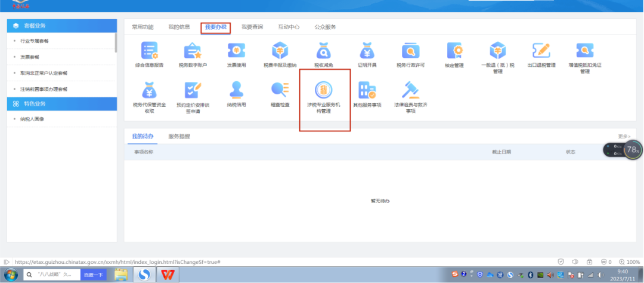Open 预约定价安排谈签申请 icon
Screen dimensions: 644x283
click(193, 90)
